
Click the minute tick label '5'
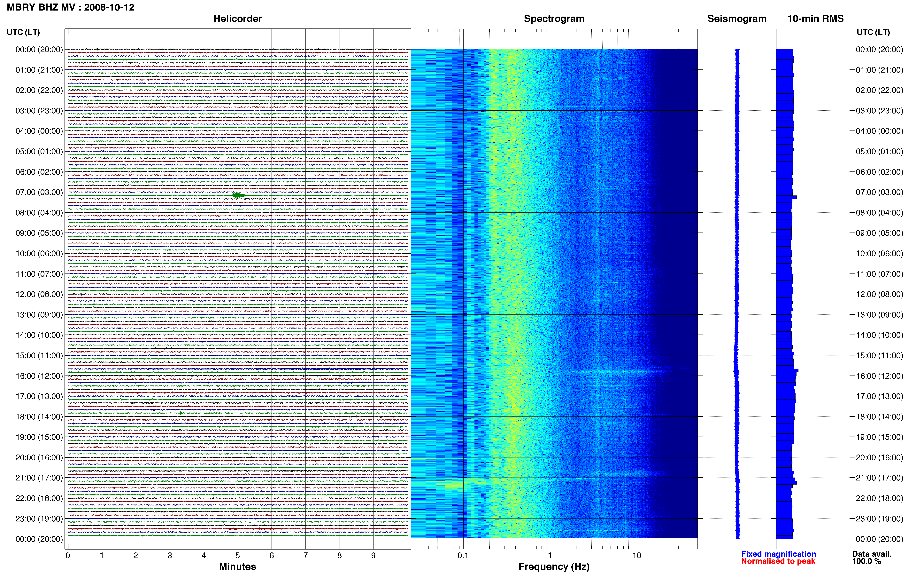coord(238,555)
